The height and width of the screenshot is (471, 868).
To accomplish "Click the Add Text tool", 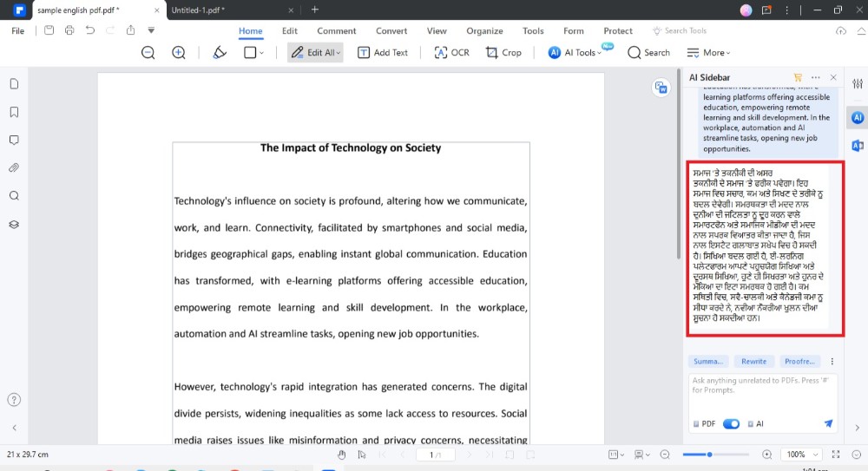I will coord(383,53).
